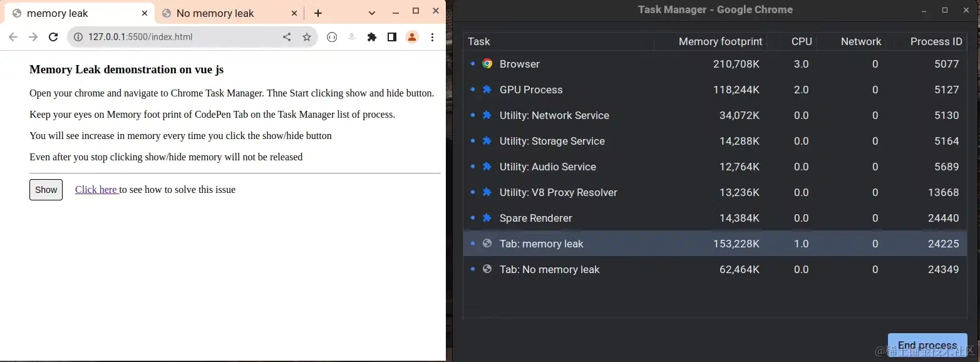Bookmark this page with the star icon
The image size is (980, 362).
[x=307, y=37]
